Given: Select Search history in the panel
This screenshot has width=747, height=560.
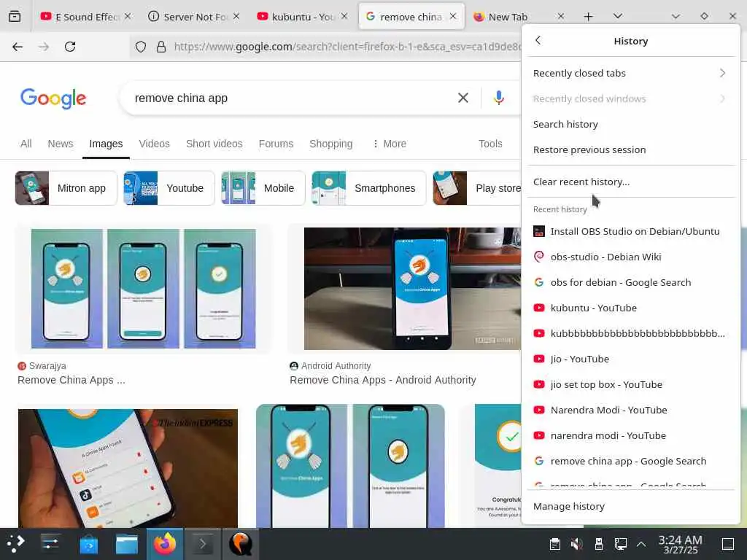Looking at the screenshot, I should (631, 124).
